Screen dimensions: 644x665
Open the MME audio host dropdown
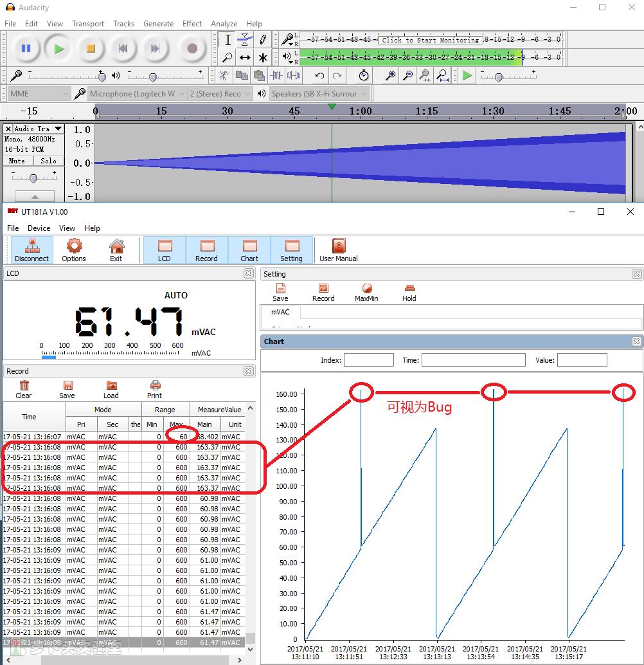(39, 94)
